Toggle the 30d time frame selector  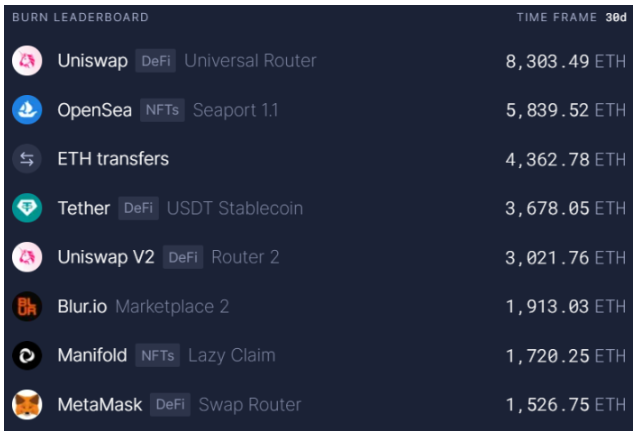pos(616,17)
